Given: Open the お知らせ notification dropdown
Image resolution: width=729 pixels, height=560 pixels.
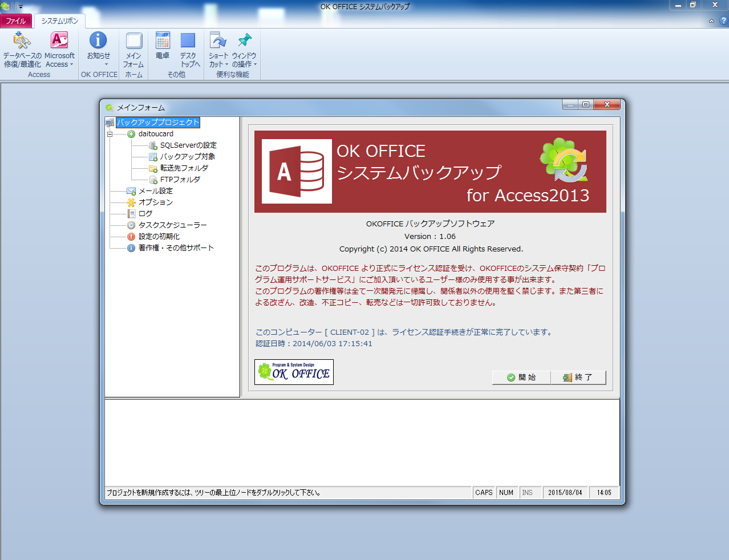Looking at the screenshot, I should pos(98,50).
